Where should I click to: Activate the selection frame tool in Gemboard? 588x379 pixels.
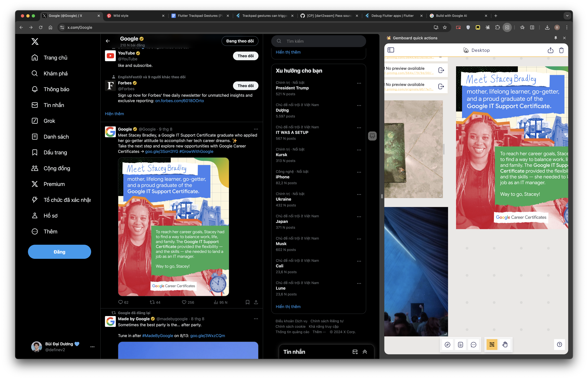click(492, 345)
